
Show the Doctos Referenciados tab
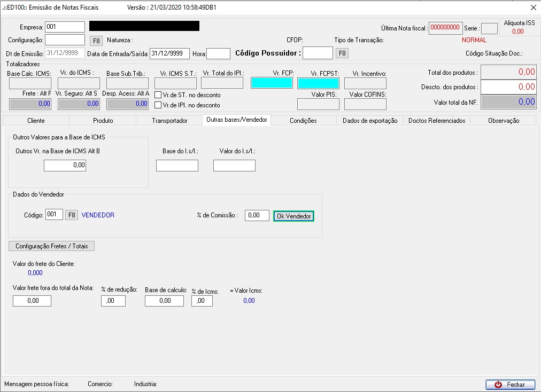(x=436, y=121)
